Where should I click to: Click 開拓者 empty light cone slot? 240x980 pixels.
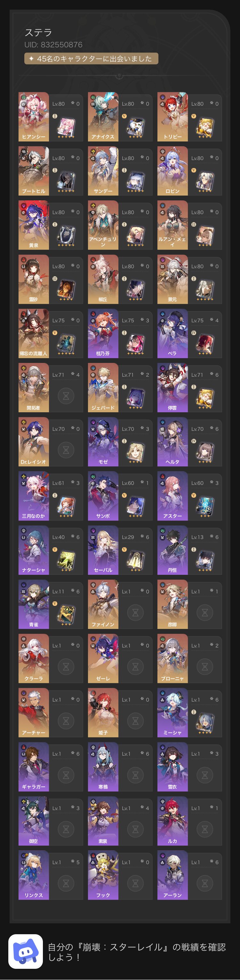[x=66, y=396]
